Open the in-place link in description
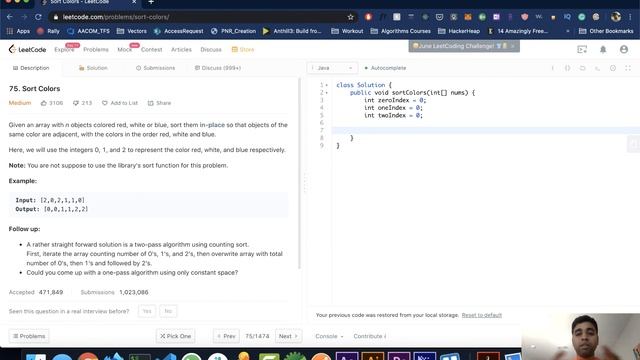The height and width of the screenshot is (360, 640). [x=212, y=125]
